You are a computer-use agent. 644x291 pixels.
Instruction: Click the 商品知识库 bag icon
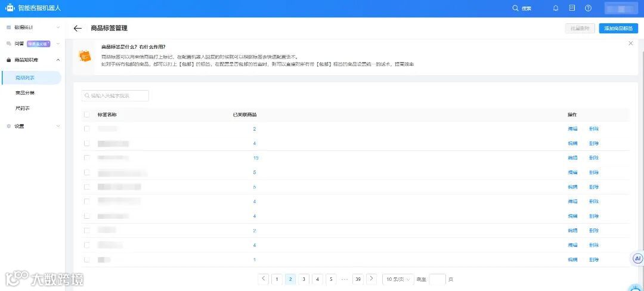point(8,60)
